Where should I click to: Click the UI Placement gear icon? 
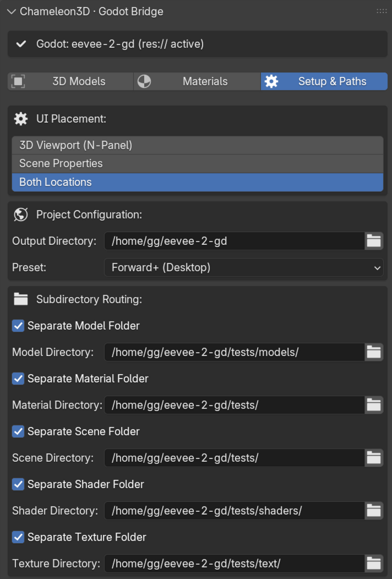(x=21, y=119)
